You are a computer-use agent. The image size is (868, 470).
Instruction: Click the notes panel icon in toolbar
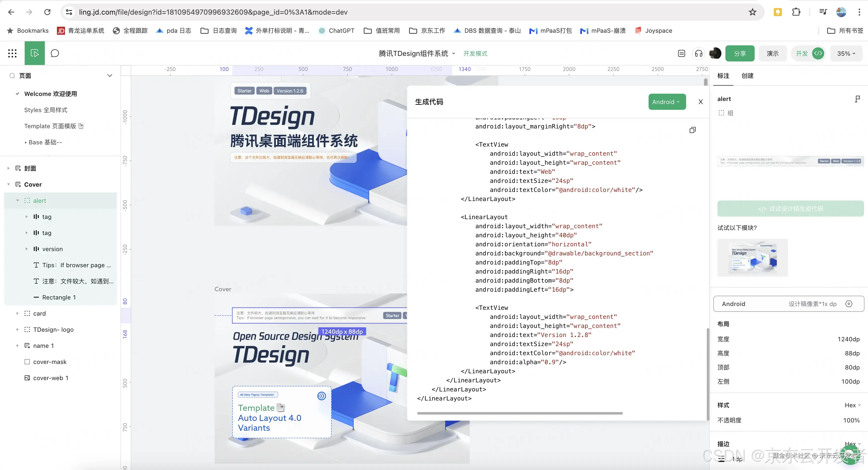681,54
